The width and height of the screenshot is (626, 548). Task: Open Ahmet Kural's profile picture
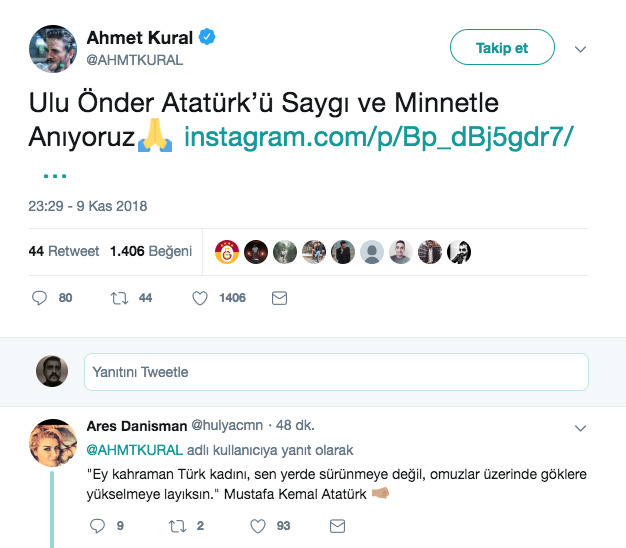click(52, 48)
